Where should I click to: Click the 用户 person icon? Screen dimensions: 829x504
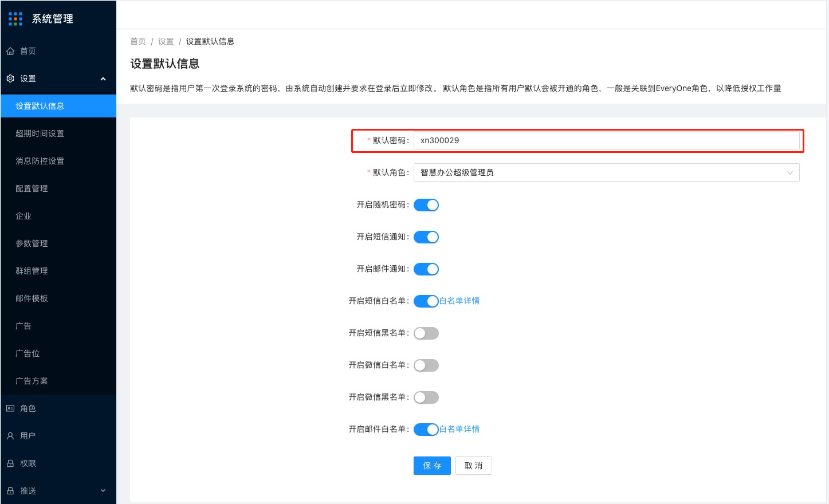click(10, 436)
